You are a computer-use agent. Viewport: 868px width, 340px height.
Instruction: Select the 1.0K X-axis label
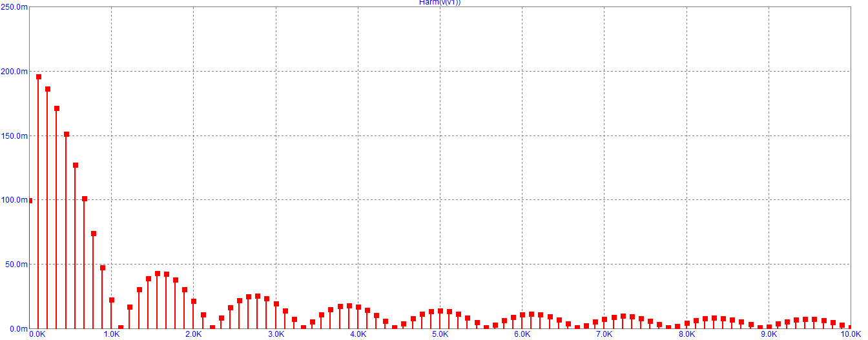[112, 335]
